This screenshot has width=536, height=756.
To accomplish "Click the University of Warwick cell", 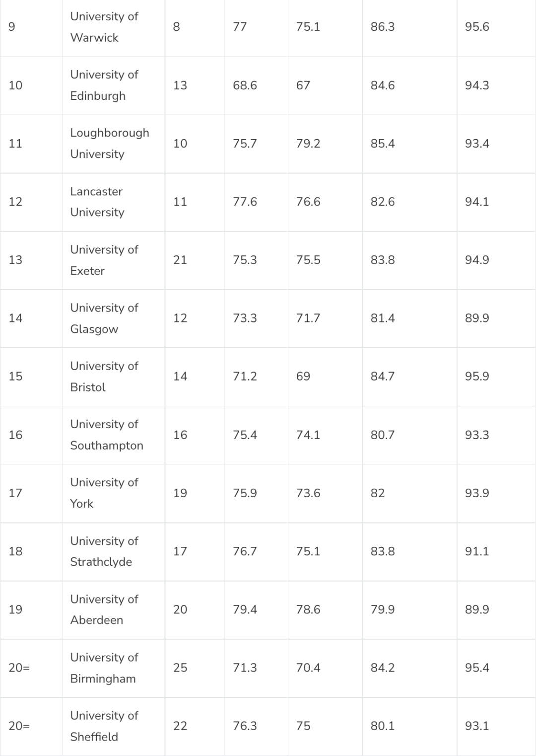I will coord(104,27).
